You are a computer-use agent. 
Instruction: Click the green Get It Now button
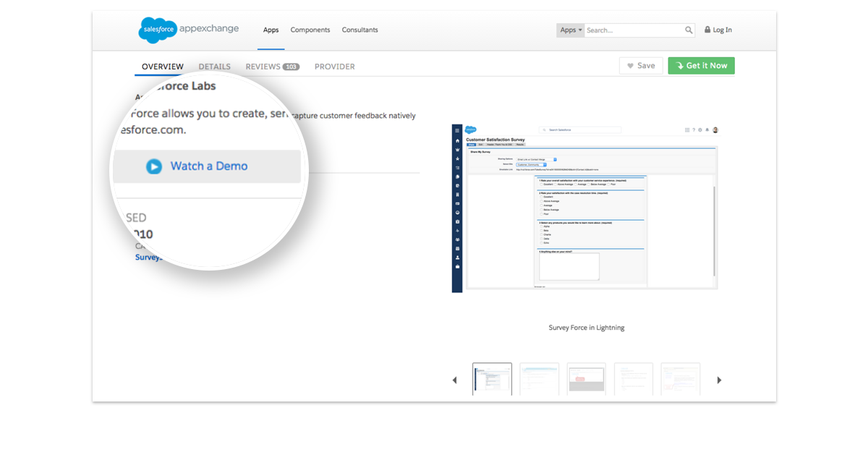[x=701, y=66]
